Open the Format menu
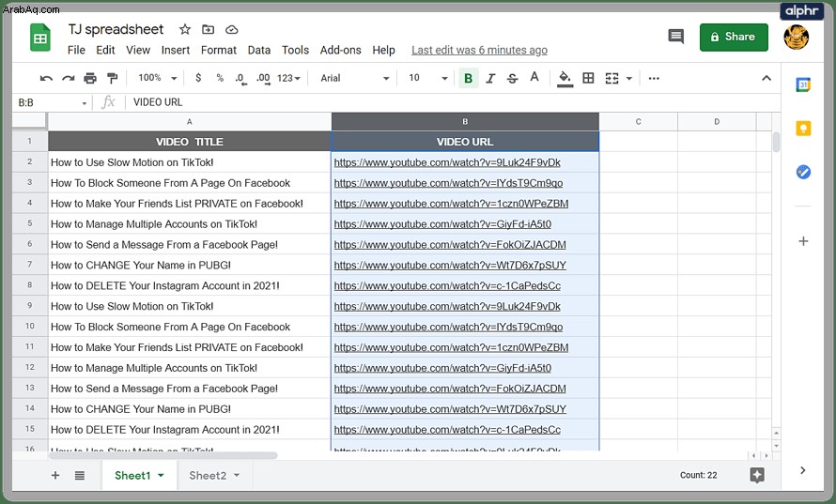Image resolution: width=836 pixels, height=504 pixels. pos(218,50)
